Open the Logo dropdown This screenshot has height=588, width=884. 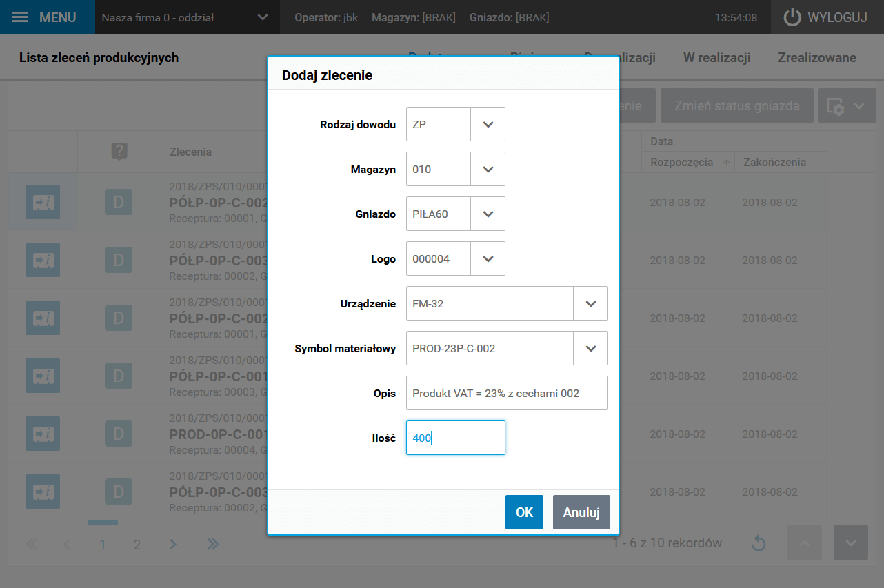(488, 259)
